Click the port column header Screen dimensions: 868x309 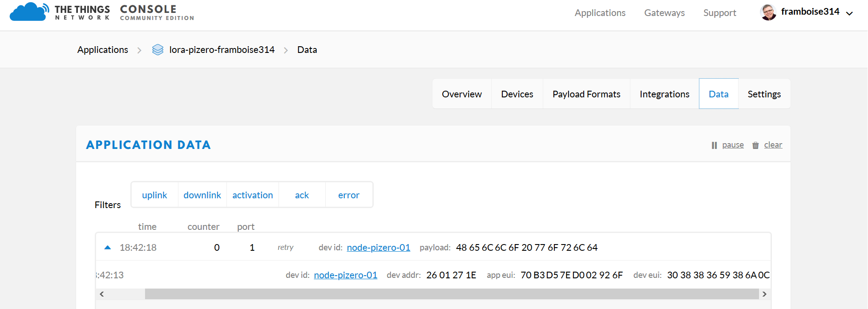(x=246, y=227)
